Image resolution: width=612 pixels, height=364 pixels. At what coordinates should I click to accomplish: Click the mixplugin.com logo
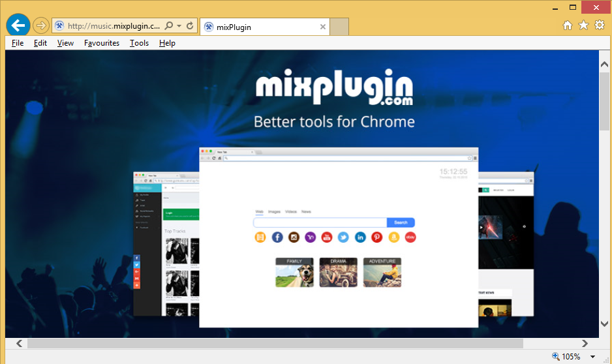334,87
